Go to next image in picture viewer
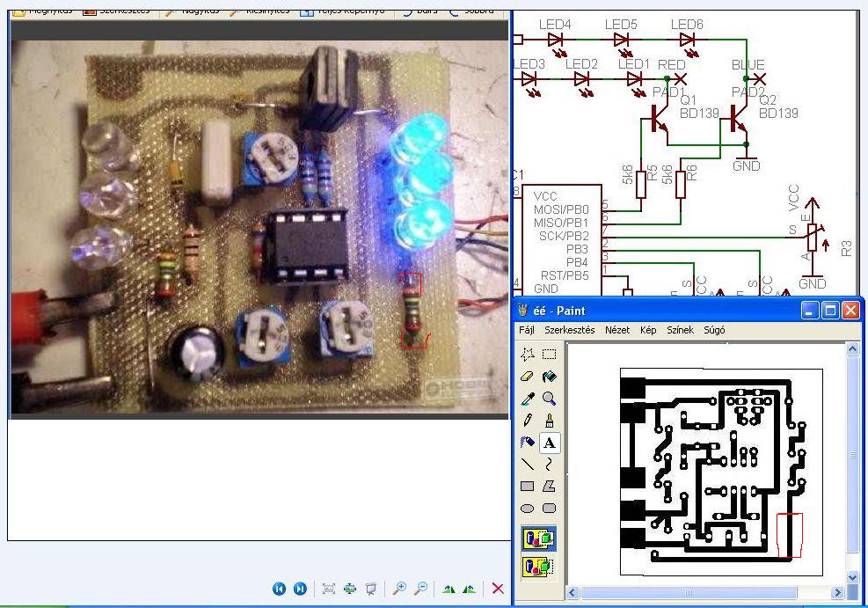The width and height of the screenshot is (868, 608). point(300,589)
